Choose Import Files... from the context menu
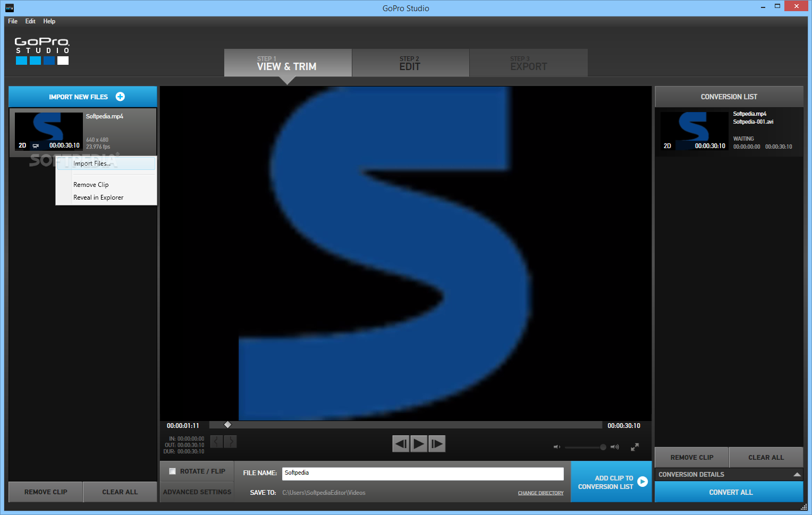 click(106, 164)
